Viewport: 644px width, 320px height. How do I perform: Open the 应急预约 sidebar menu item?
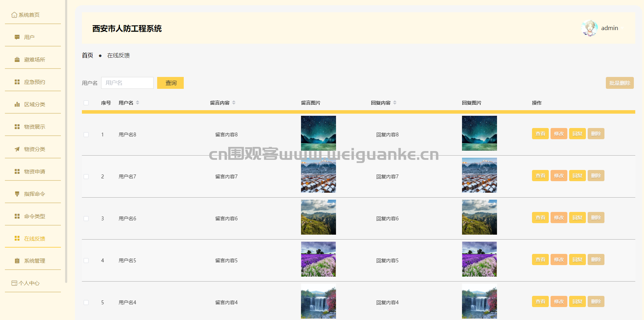point(34,82)
